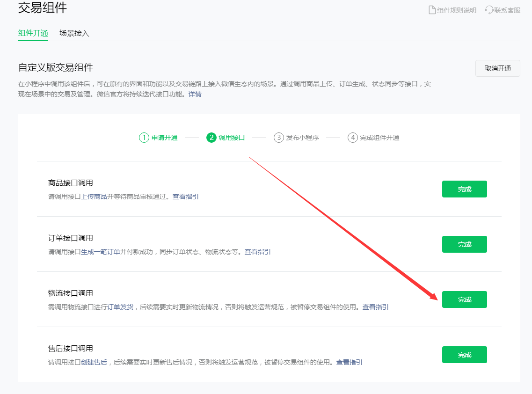
Task: Click the 申请开通 step label
Action: (165, 138)
